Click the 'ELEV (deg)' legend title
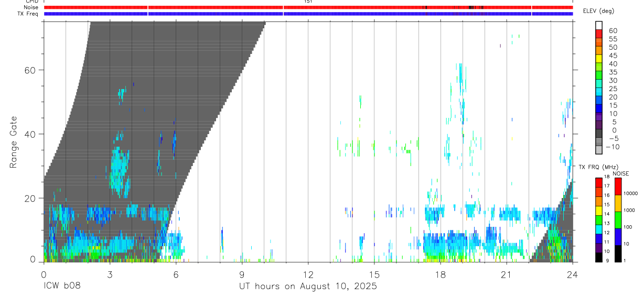The height and width of the screenshot is (297, 644). [x=598, y=12]
